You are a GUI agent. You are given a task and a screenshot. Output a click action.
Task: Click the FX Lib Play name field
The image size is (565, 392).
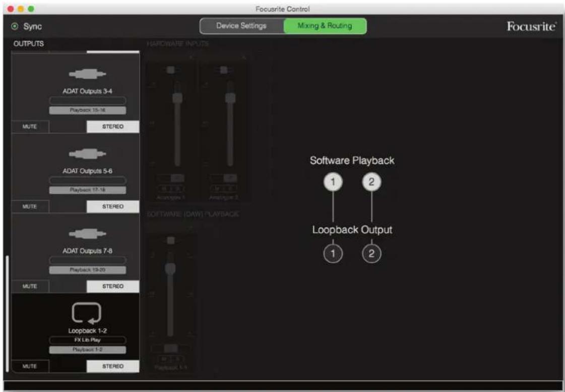[88, 340]
